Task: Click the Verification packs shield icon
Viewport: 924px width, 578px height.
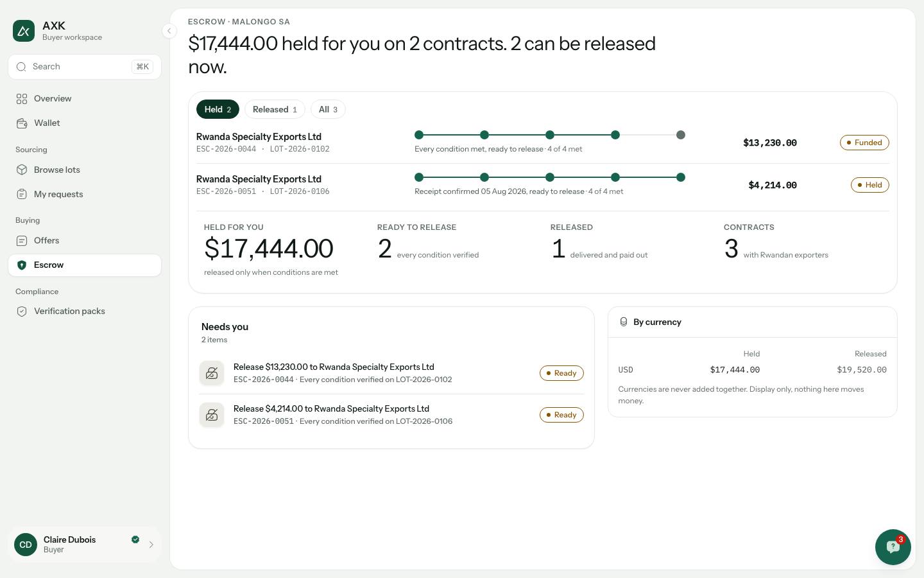Action: (x=22, y=311)
